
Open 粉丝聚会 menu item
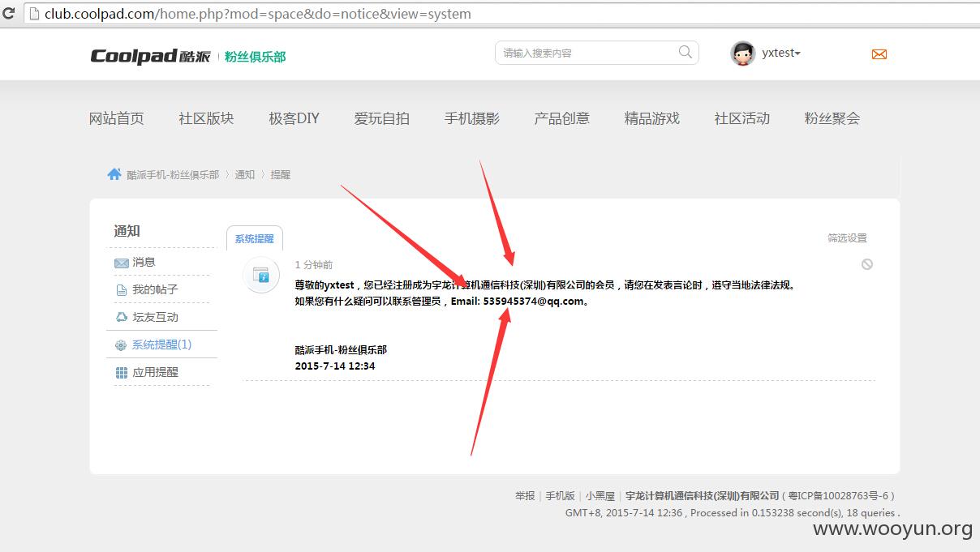pos(832,118)
